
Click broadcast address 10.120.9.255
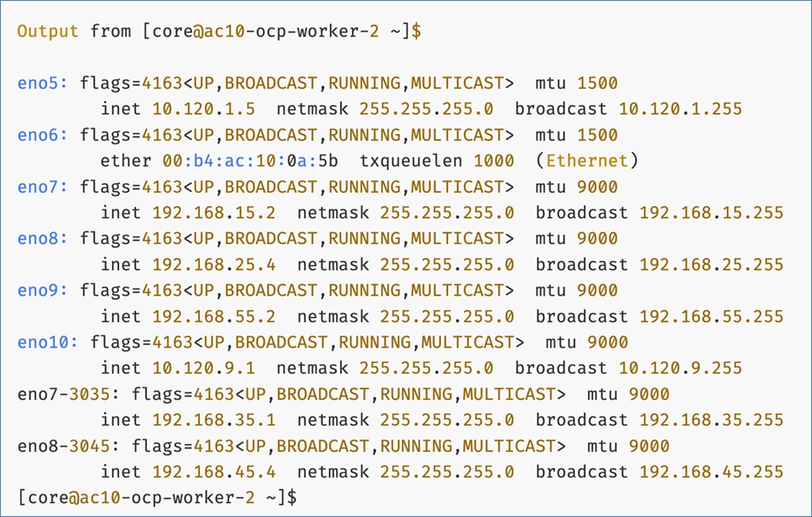click(680, 368)
